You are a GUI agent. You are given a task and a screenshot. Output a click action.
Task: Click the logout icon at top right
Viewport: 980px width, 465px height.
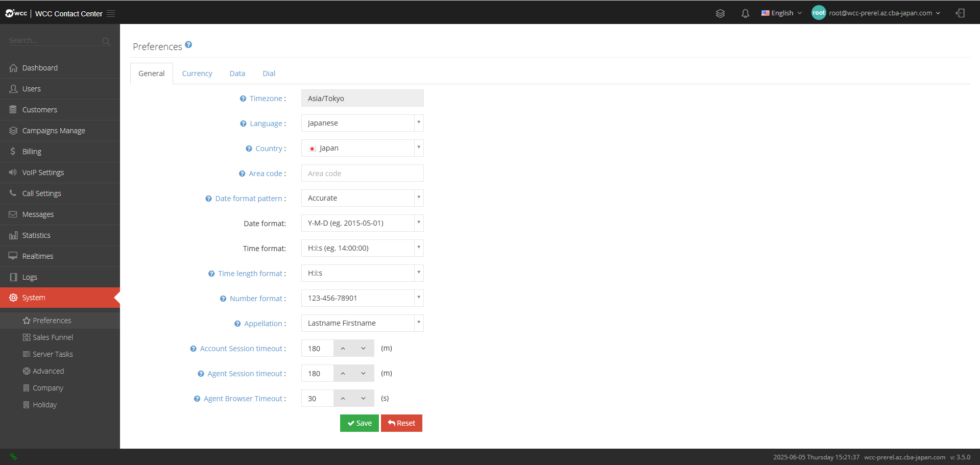click(x=960, y=13)
